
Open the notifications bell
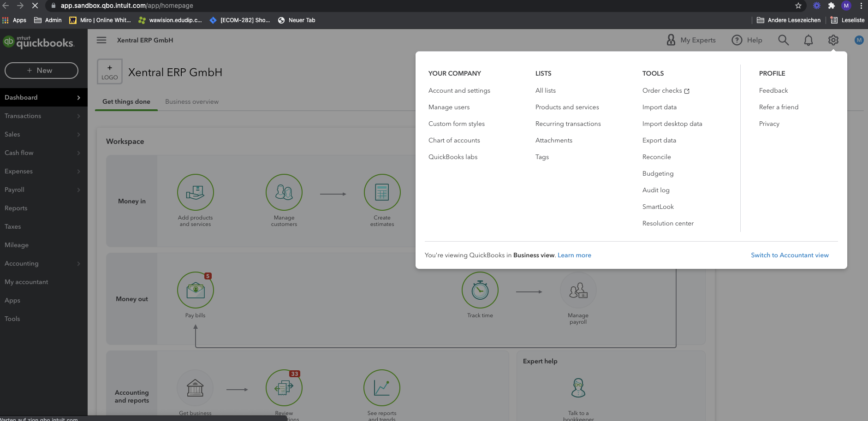coord(808,40)
